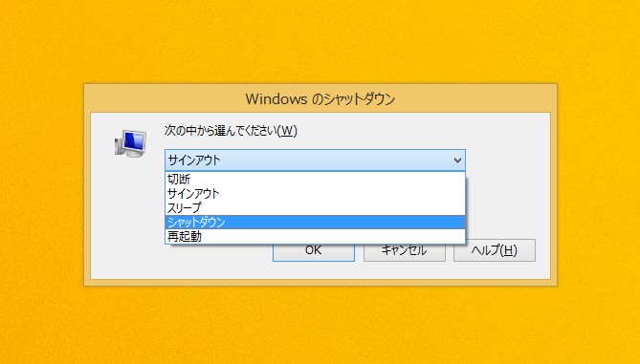Select 再起動 to restart
The image size is (640, 364).
click(x=315, y=236)
